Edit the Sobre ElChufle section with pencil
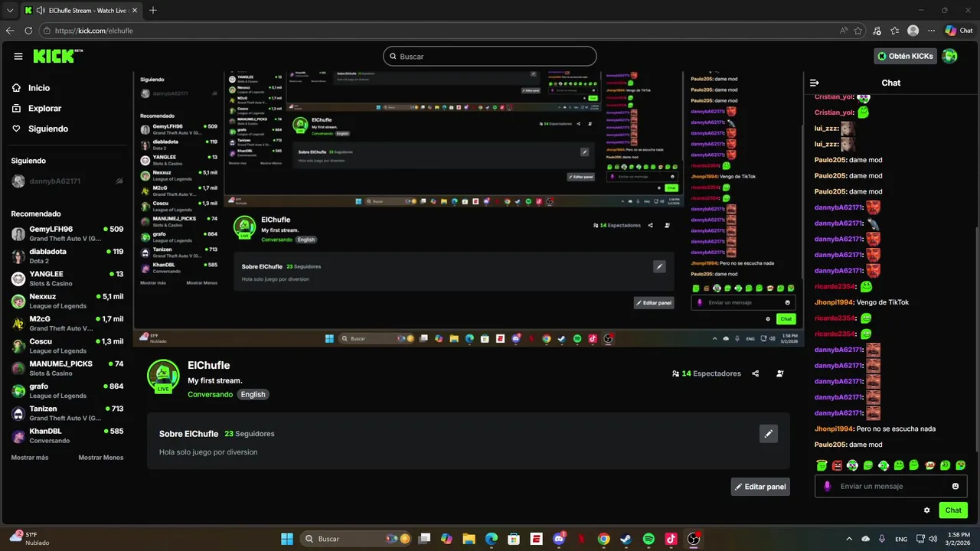Viewport: 980px width, 551px height. [769, 434]
